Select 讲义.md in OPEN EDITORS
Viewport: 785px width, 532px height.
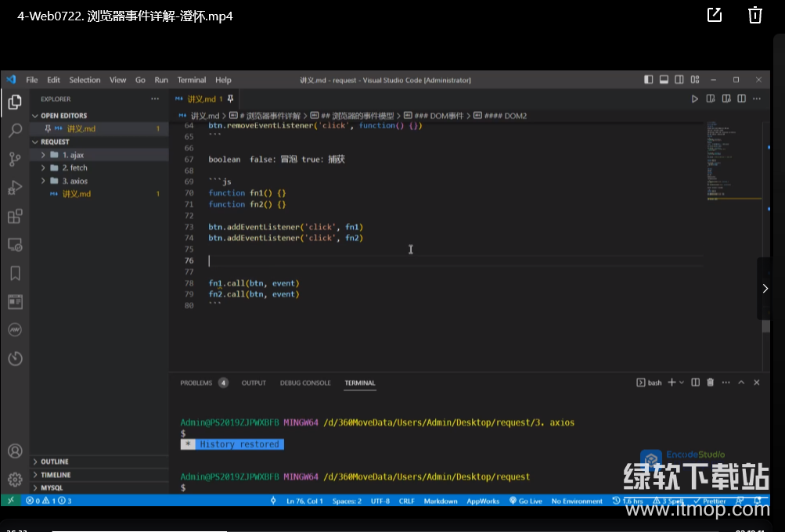[100, 128]
